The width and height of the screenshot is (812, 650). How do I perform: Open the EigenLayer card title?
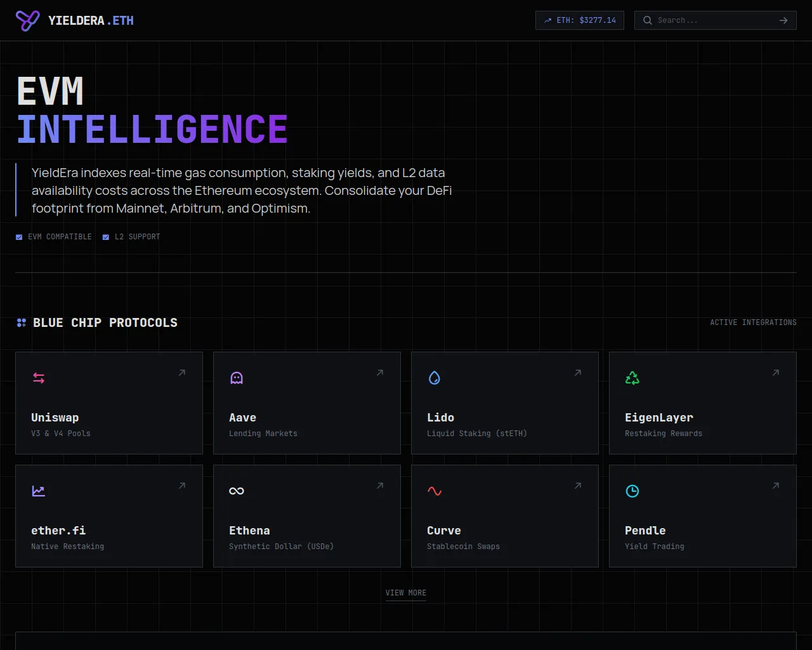pyautogui.click(x=659, y=418)
